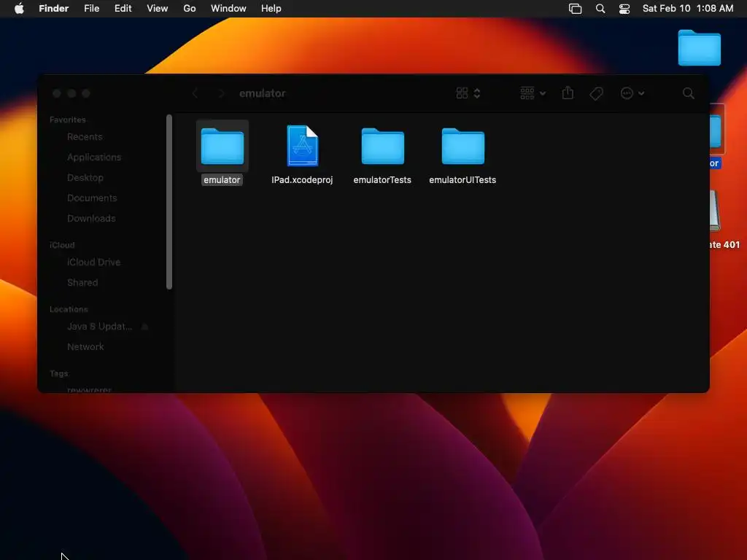Open the Go menu

point(190,8)
